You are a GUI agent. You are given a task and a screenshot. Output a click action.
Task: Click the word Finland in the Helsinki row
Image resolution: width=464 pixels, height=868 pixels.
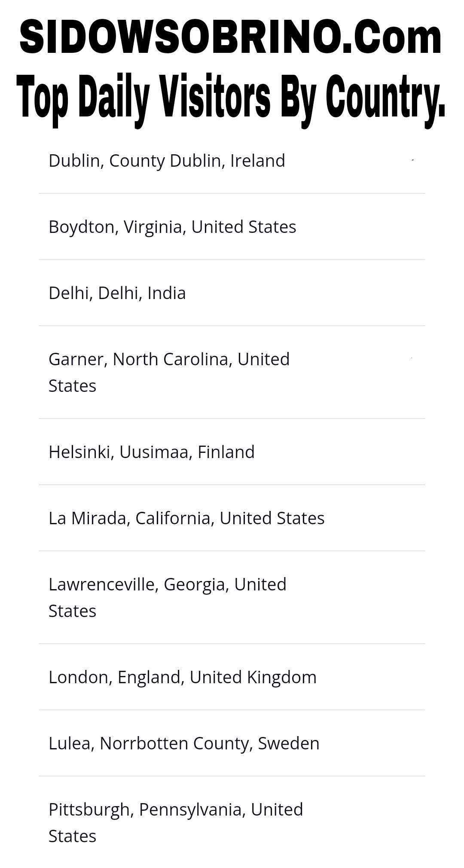tap(226, 452)
